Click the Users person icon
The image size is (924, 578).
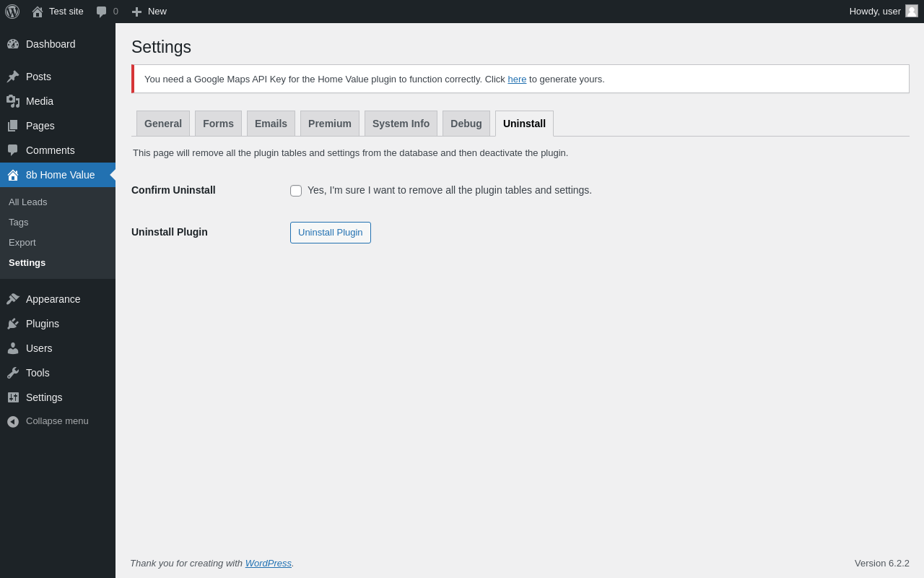click(x=13, y=348)
